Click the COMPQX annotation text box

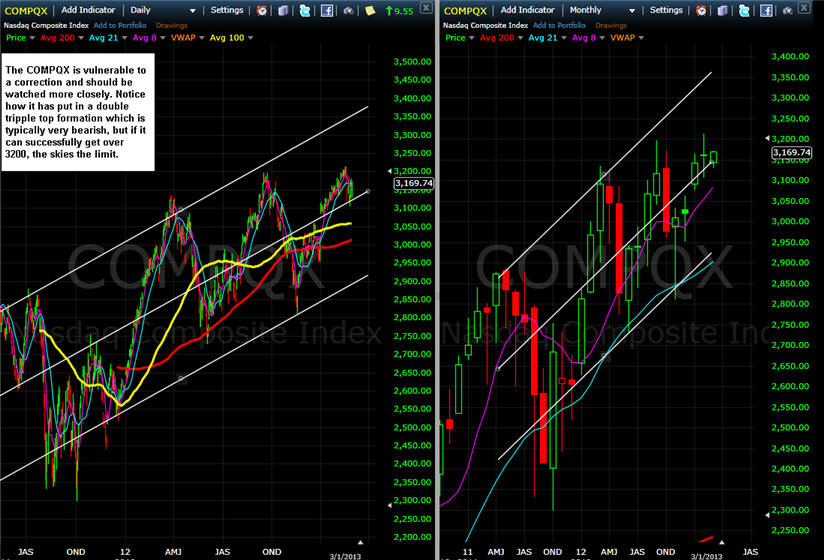78,112
